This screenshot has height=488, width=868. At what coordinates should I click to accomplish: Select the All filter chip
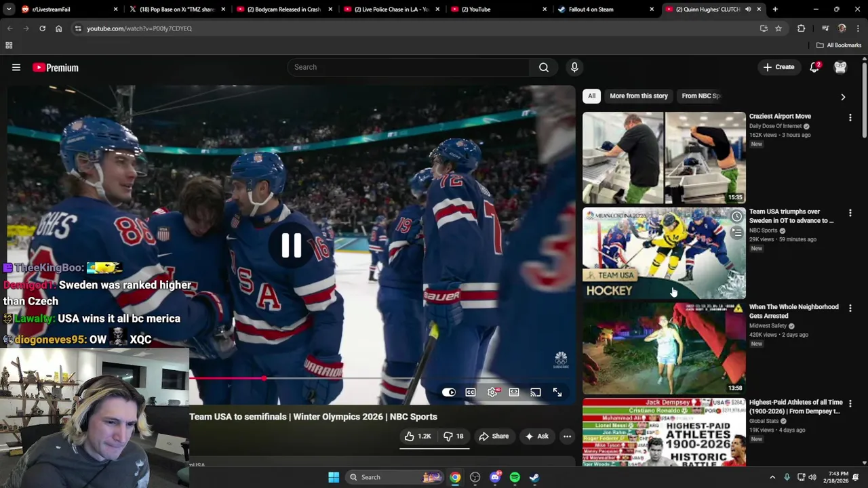(591, 96)
